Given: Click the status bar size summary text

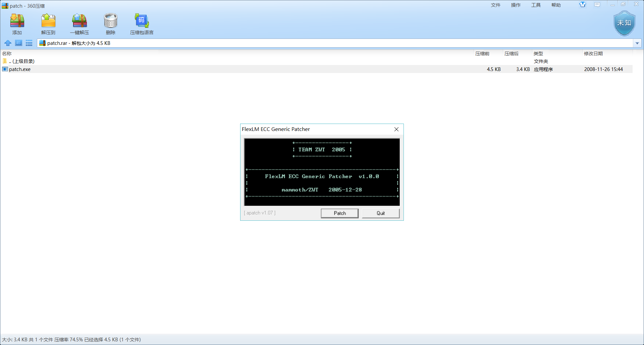Looking at the screenshot, I should (71, 340).
